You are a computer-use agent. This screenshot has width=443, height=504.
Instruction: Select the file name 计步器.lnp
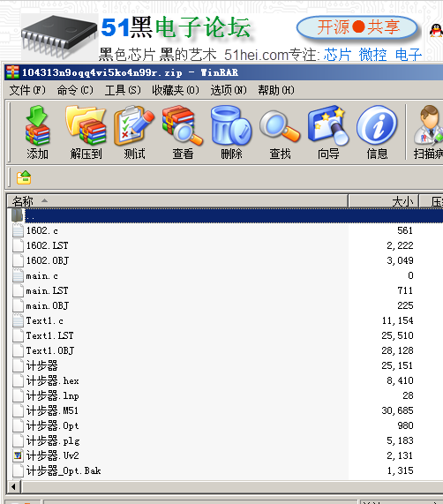click(x=52, y=395)
